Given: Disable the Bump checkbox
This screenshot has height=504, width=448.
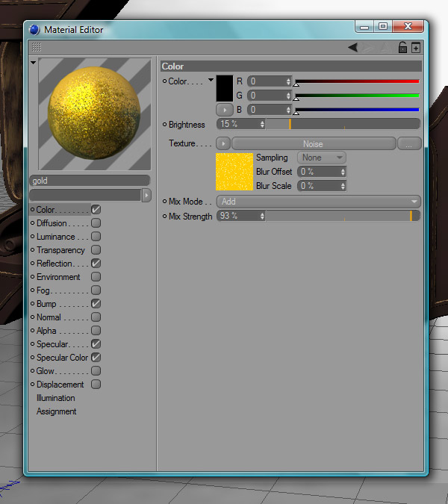Looking at the screenshot, I should (96, 304).
